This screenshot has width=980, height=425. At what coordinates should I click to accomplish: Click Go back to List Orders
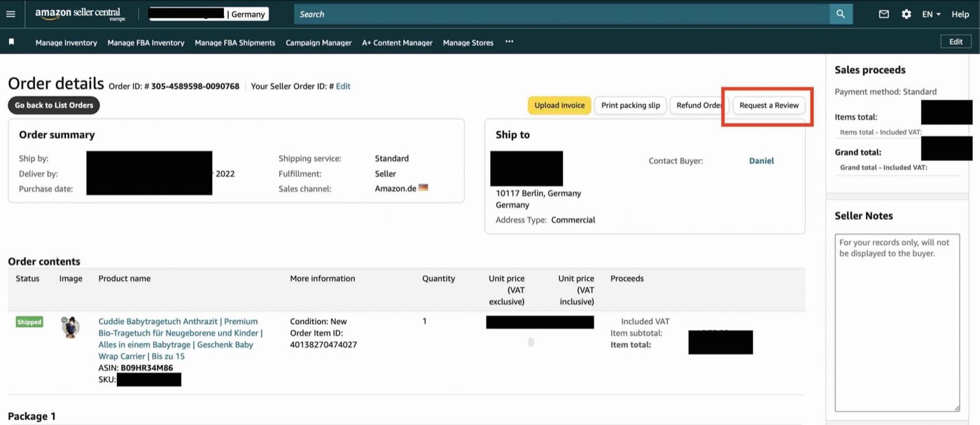(54, 105)
